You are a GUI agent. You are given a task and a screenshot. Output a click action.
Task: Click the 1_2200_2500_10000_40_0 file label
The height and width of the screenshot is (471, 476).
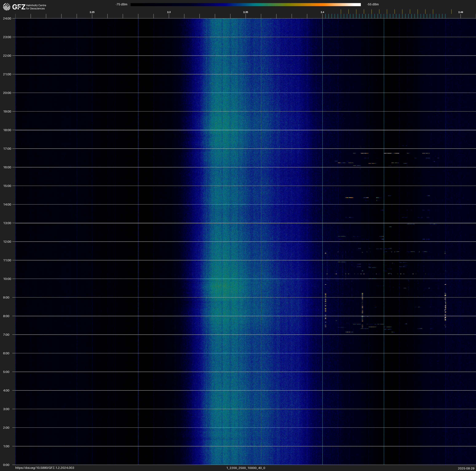[x=246, y=468]
